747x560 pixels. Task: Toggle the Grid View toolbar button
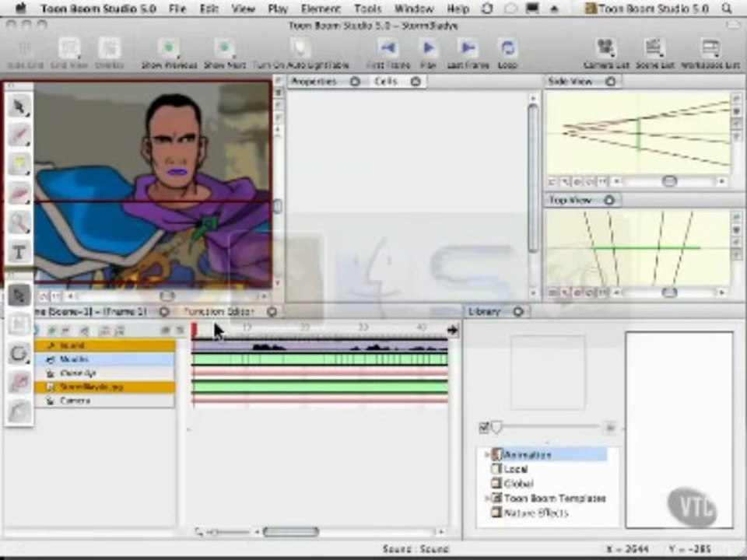(x=69, y=48)
